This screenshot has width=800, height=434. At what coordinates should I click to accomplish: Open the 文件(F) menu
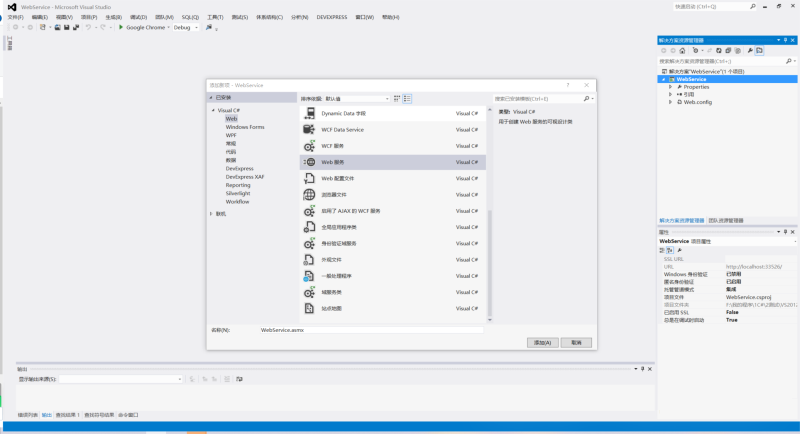15,17
